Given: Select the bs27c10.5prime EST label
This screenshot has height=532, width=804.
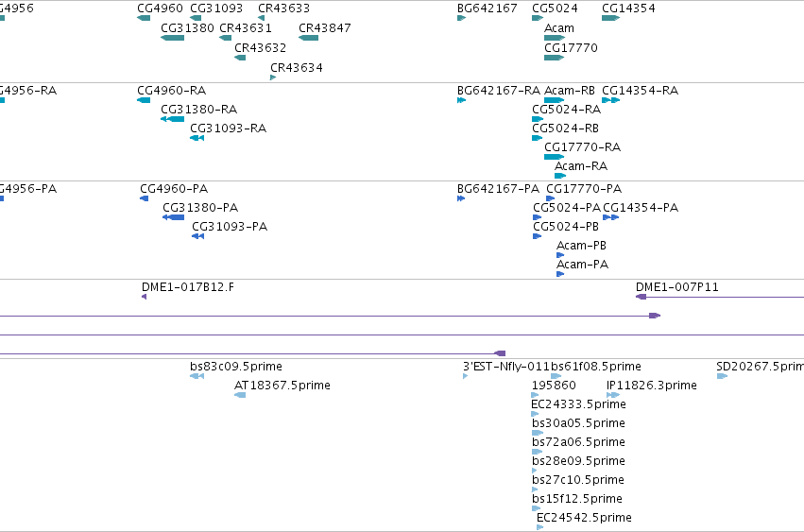Looking at the screenshot, I should [578, 481].
